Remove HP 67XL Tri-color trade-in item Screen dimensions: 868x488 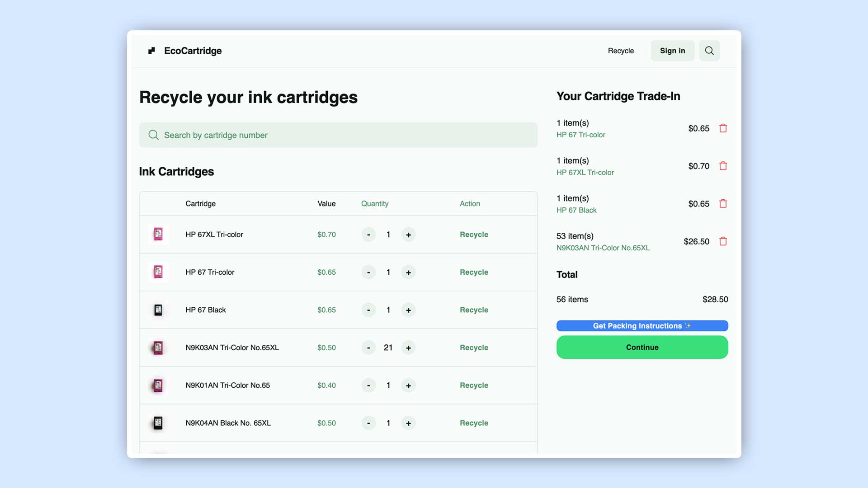tap(723, 166)
